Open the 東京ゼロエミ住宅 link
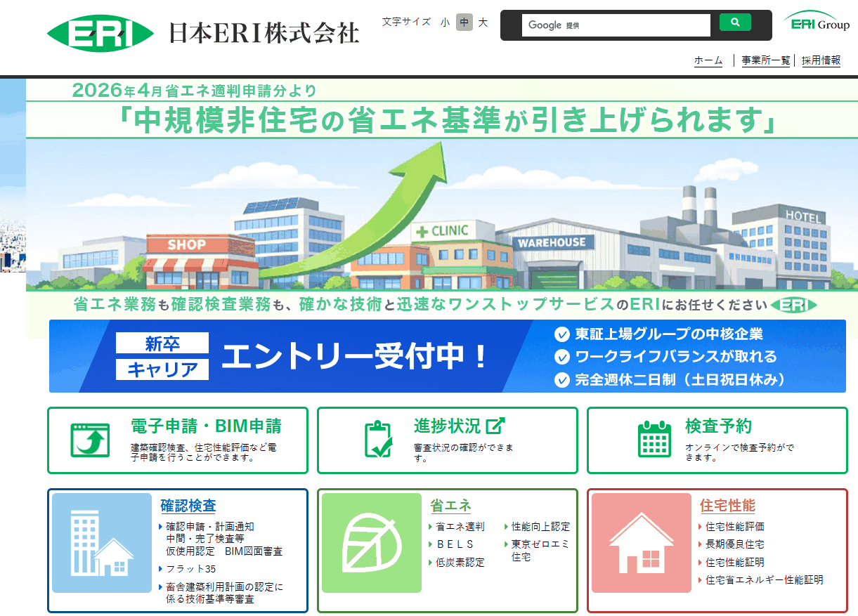Image resolution: width=858 pixels, height=616 pixels. click(540, 550)
